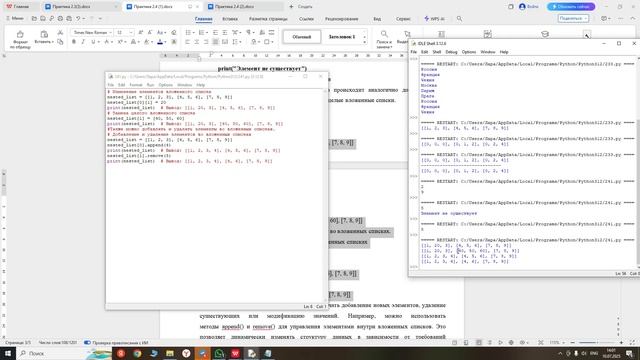Toggle the spell check switch in status bar
Screen dimensions: 640x360
87,343
